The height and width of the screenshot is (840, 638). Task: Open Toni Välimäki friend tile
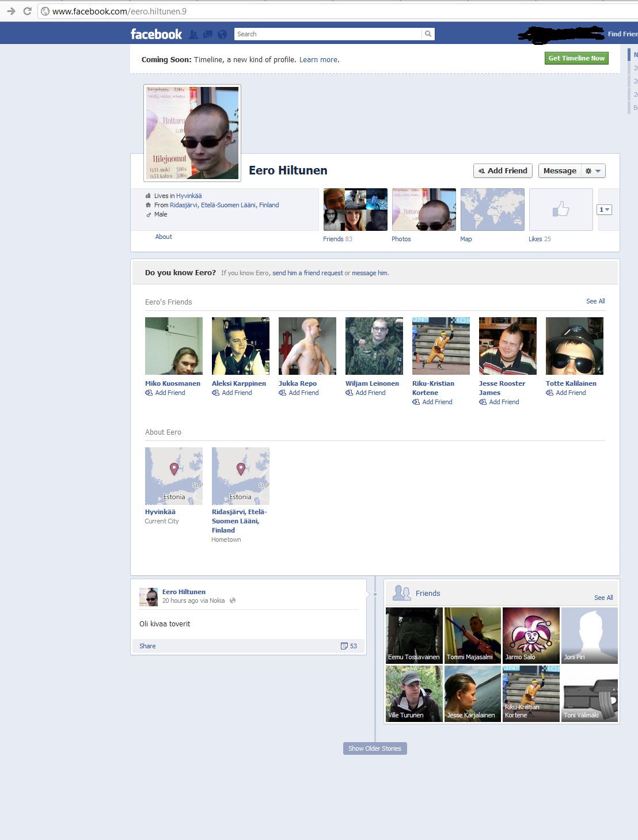(590, 694)
